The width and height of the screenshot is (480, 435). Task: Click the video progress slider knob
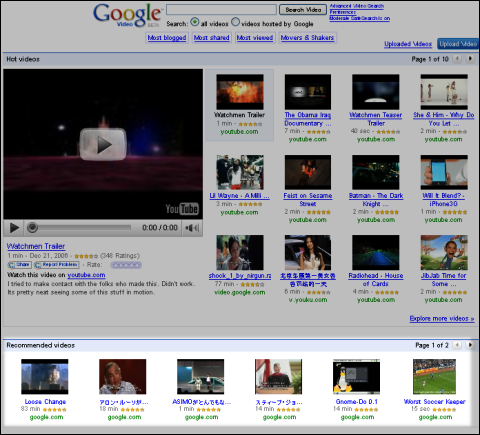[x=32, y=228]
